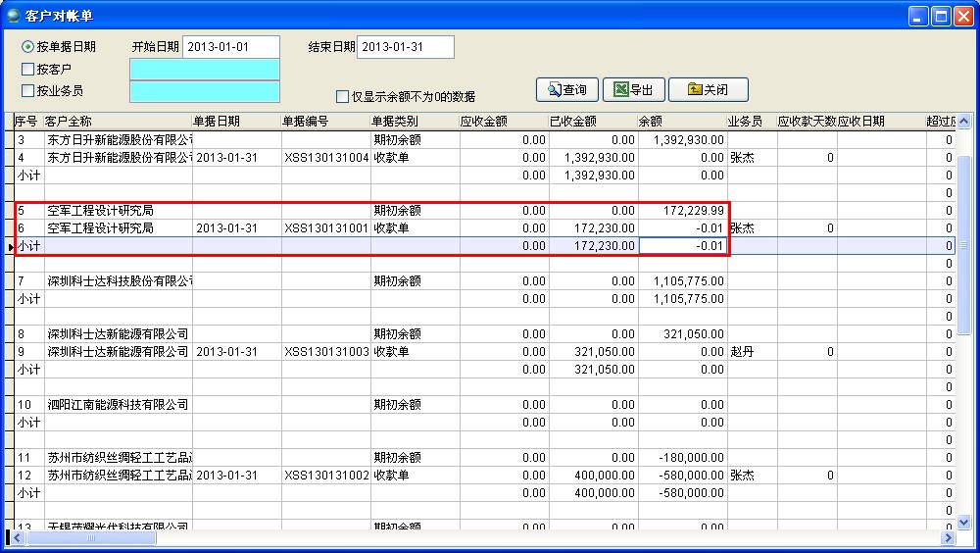
Task: Click the vertical scrollbar up arrow
Action: click(963, 122)
